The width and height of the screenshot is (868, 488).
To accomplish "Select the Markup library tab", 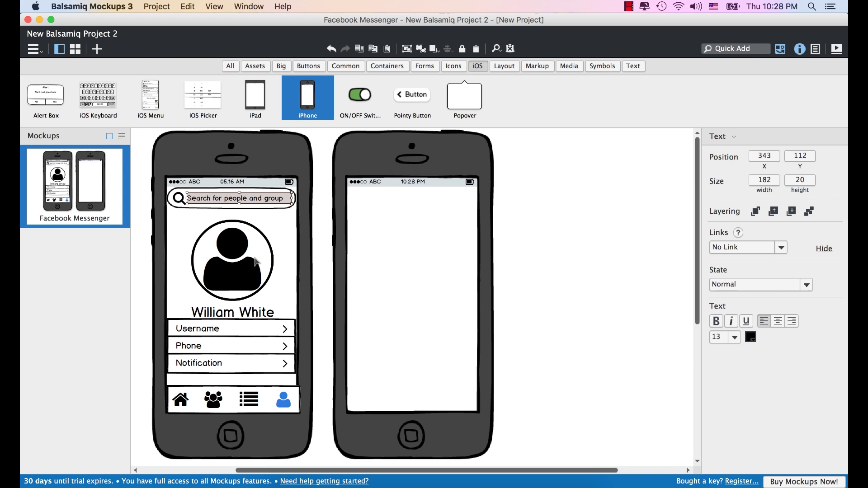I will point(537,66).
